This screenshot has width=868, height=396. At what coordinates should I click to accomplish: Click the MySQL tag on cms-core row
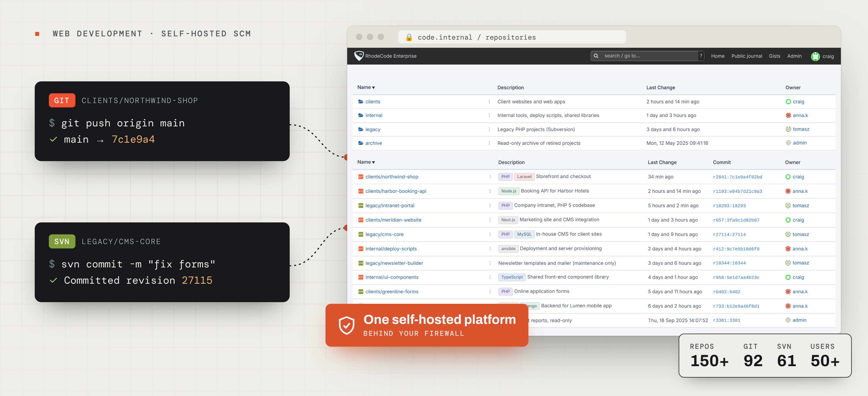(524, 234)
